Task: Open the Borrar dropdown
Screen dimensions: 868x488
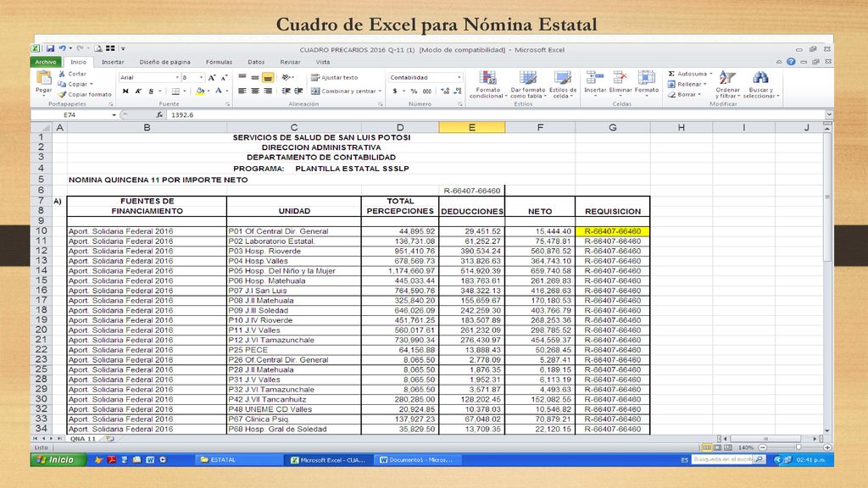Action: click(685, 95)
